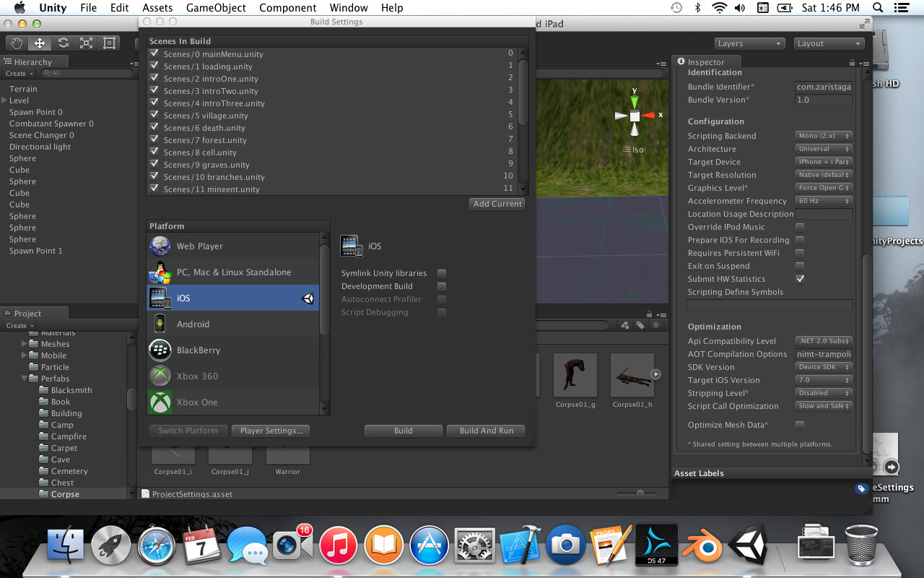The image size is (924, 578).
Task: Open Unity icon in the Dock
Action: [x=748, y=545]
